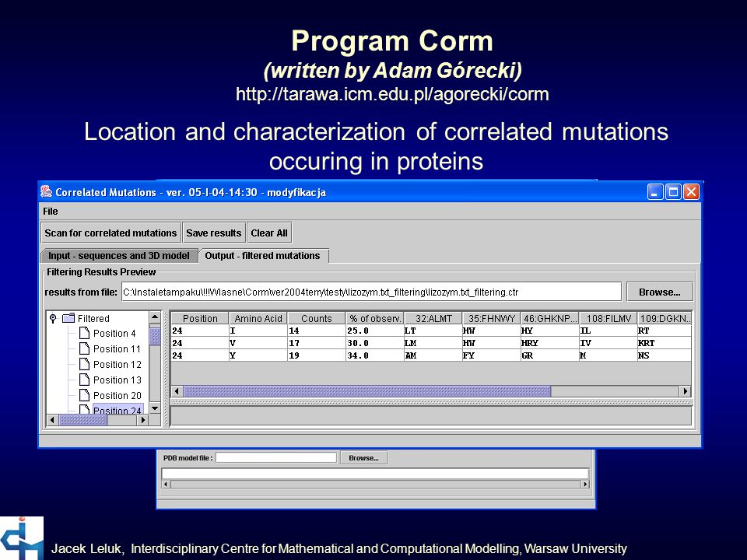Click tree vertical scrollbar up arrow
The height and width of the screenshot is (560, 747).
point(155,317)
